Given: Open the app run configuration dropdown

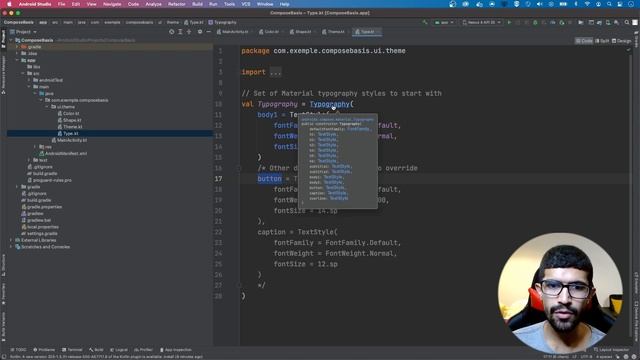Looking at the screenshot, I should tap(444, 22).
